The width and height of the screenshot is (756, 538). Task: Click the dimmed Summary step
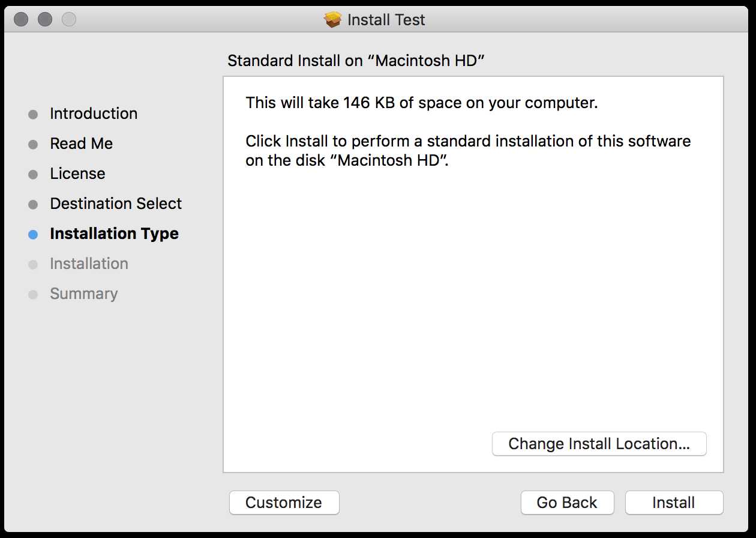(83, 294)
